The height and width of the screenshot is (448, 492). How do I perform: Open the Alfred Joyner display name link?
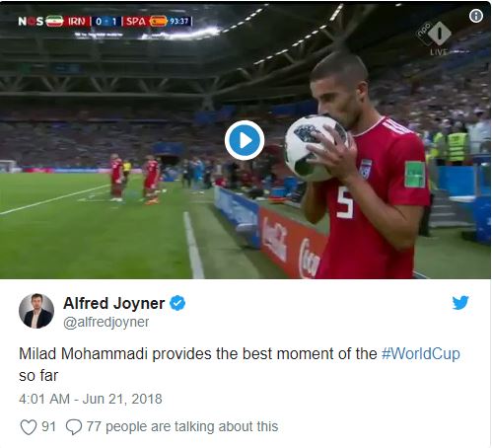(x=113, y=303)
